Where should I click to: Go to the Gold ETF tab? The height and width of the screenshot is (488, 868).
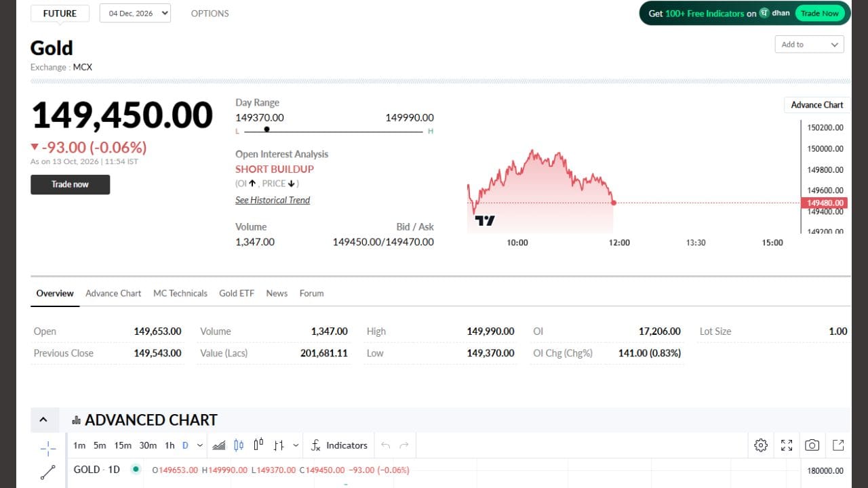[x=237, y=293]
